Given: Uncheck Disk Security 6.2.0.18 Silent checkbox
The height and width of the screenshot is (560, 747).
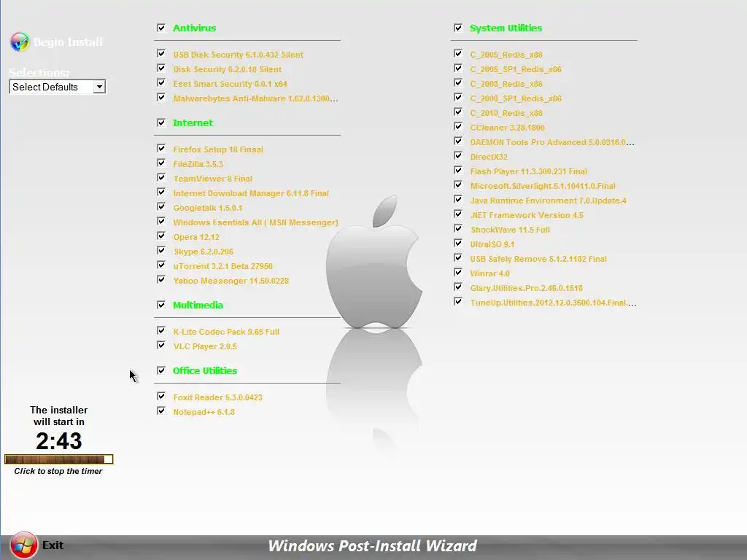Looking at the screenshot, I should [x=161, y=69].
